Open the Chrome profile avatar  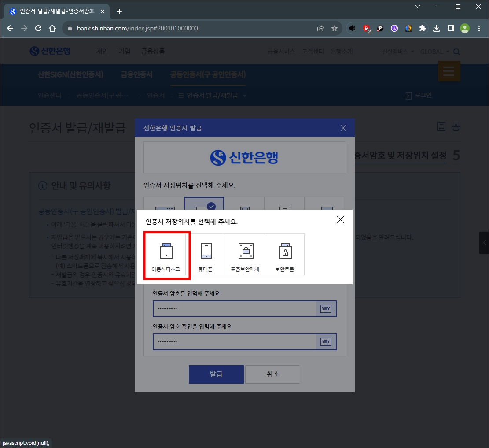pyautogui.click(x=465, y=28)
